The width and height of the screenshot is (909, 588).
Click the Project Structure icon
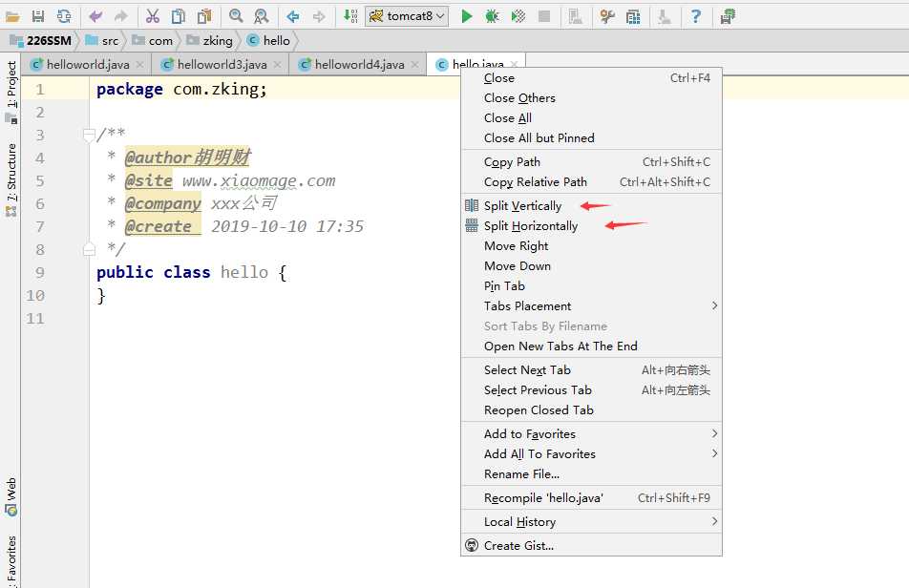(x=633, y=16)
